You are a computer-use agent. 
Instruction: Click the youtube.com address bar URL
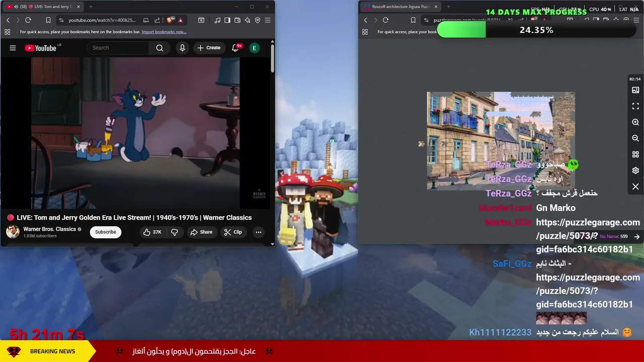pos(102,20)
